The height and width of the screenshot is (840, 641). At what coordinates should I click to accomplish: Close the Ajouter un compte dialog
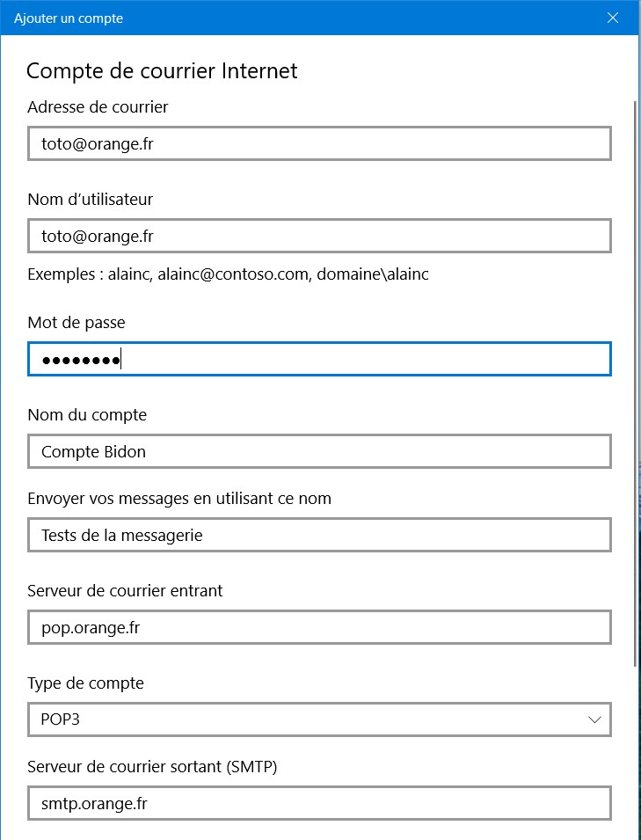(613, 18)
